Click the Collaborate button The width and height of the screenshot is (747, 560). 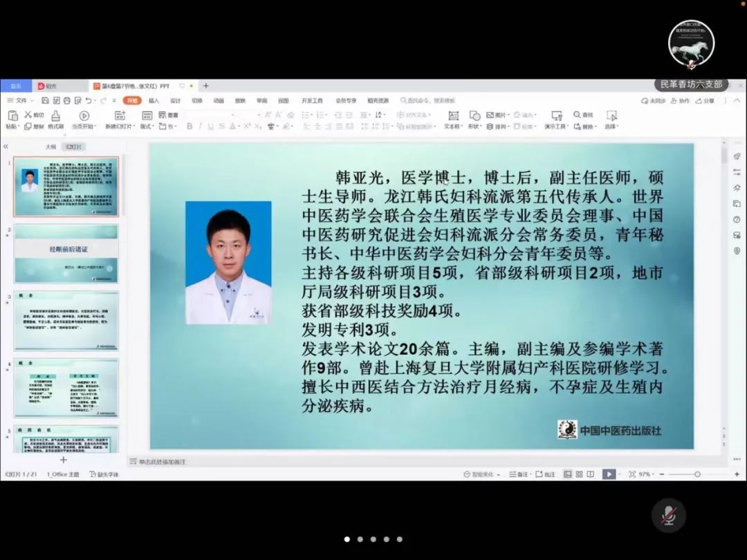pos(680,100)
